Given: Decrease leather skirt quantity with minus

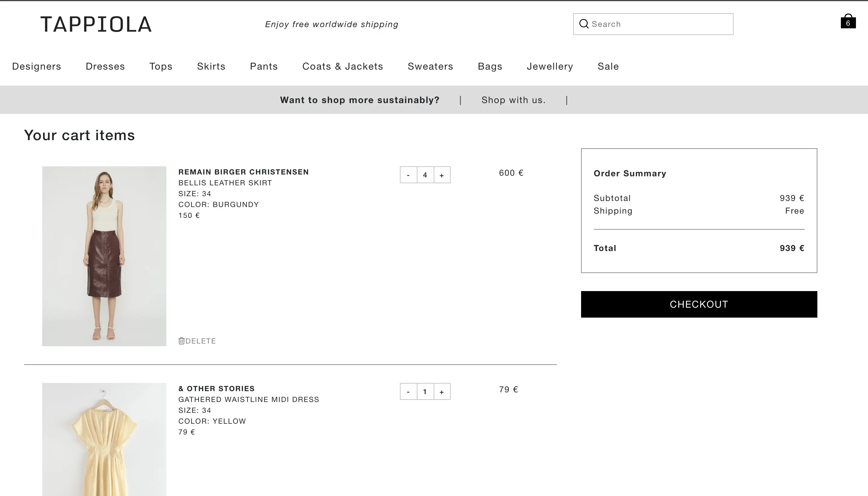Looking at the screenshot, I should click(x=408, y=175).
